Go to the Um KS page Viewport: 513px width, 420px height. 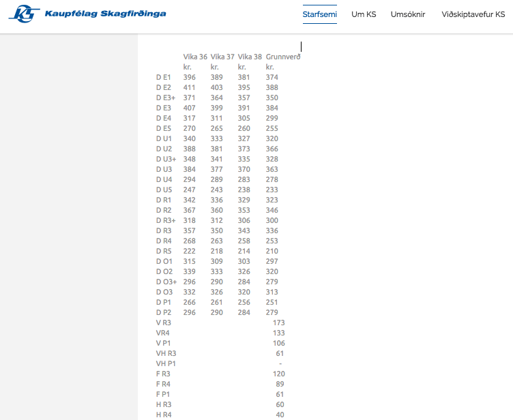click(x=364, y=14)
